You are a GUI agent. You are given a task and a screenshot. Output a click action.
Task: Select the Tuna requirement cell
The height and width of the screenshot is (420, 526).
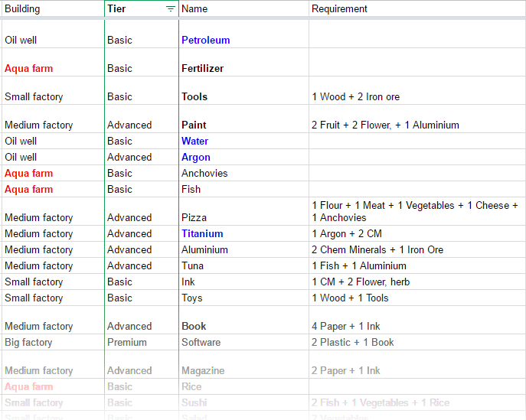pos(417,265)
